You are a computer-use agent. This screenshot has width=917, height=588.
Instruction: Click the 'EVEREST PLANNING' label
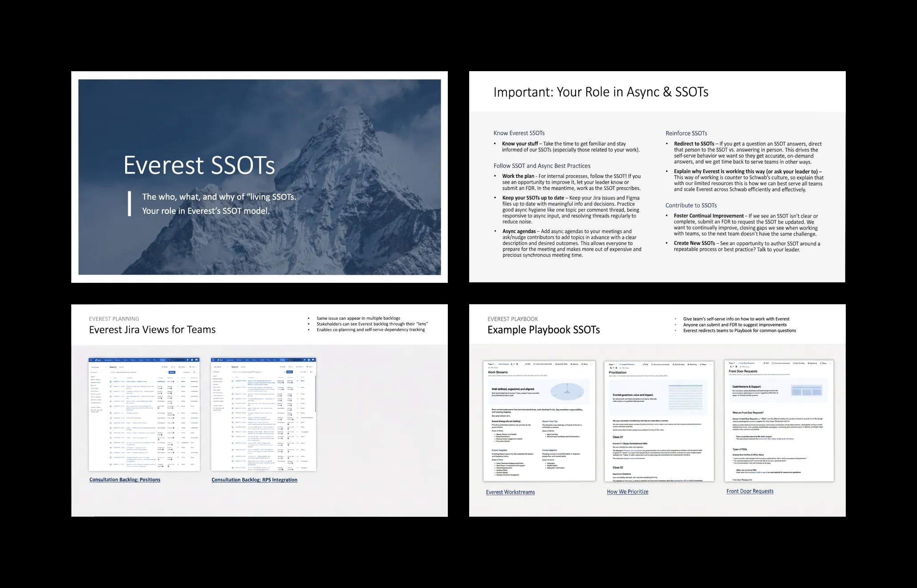point(114,318)
